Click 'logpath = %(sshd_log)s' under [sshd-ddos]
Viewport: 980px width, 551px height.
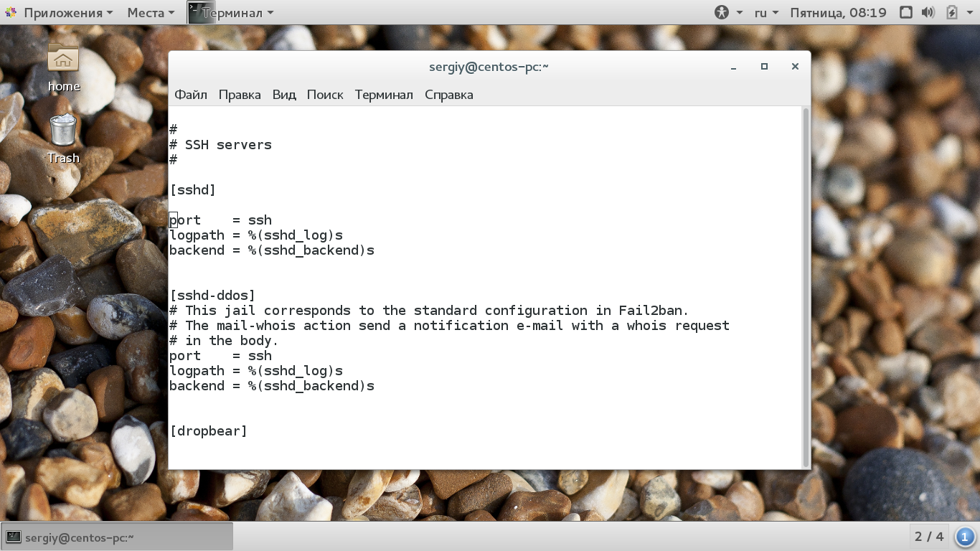[x=256, y=371]
